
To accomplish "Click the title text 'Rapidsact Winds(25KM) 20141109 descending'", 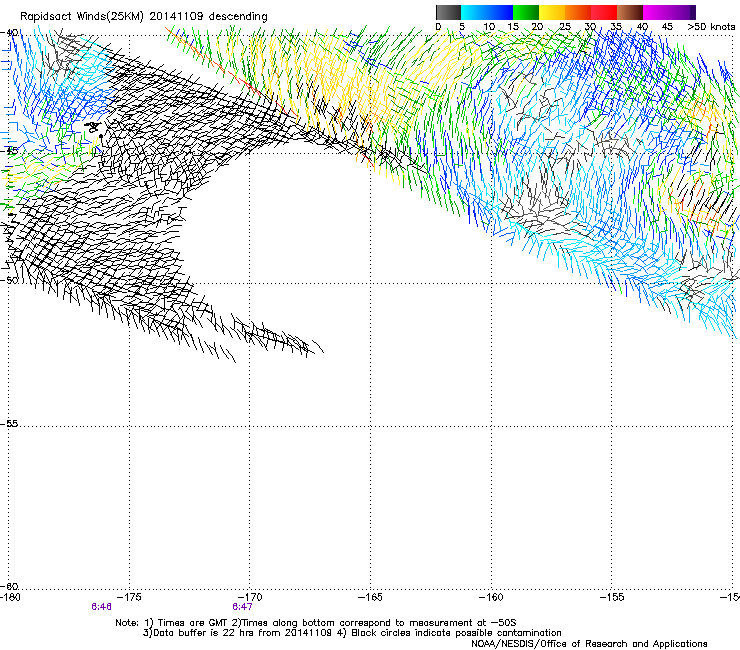I will click(x=143, y=17).
